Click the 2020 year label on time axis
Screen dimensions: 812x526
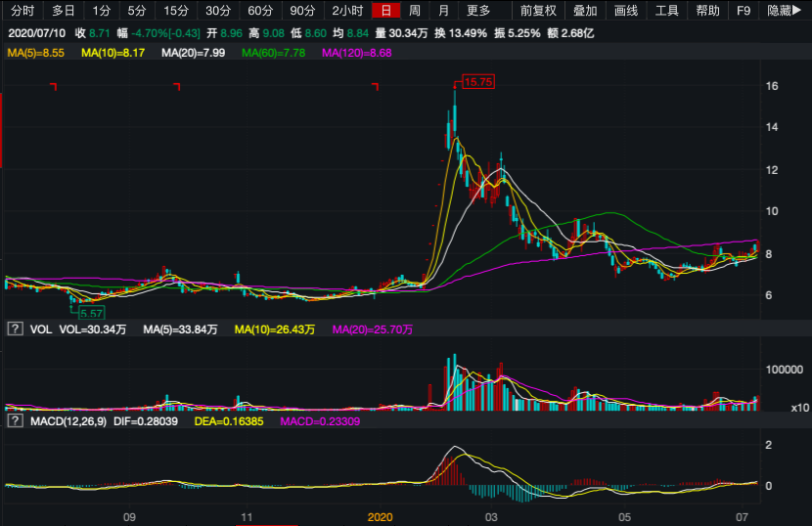[381, 516]
